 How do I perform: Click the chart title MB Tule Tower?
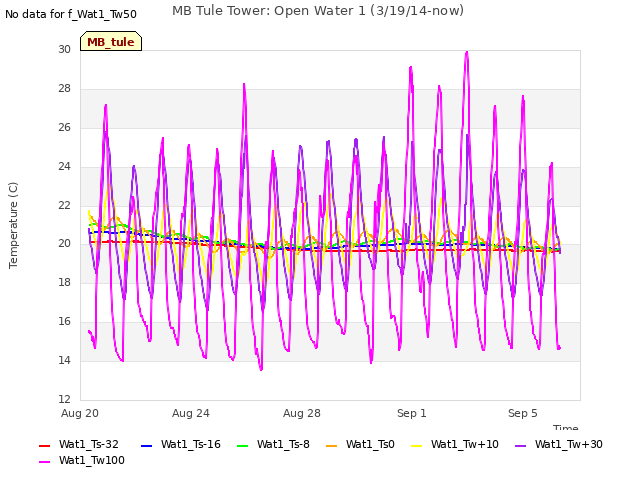pos(318,11)
